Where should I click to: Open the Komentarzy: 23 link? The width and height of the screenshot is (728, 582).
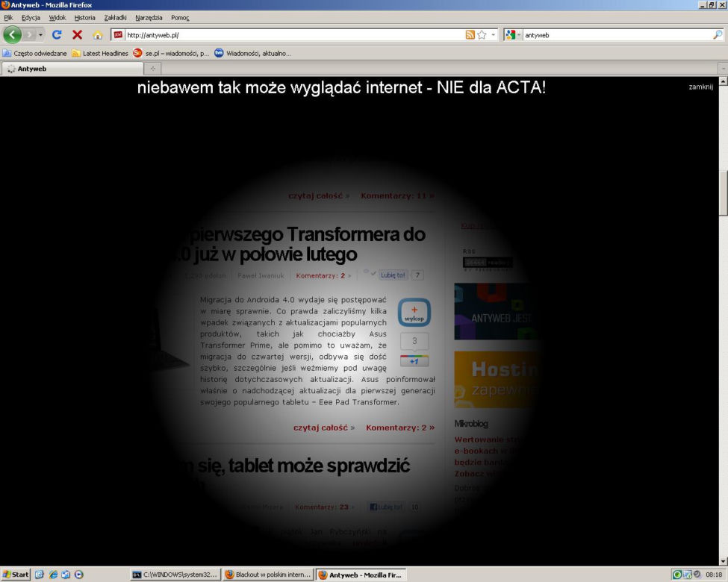point(323,507)
